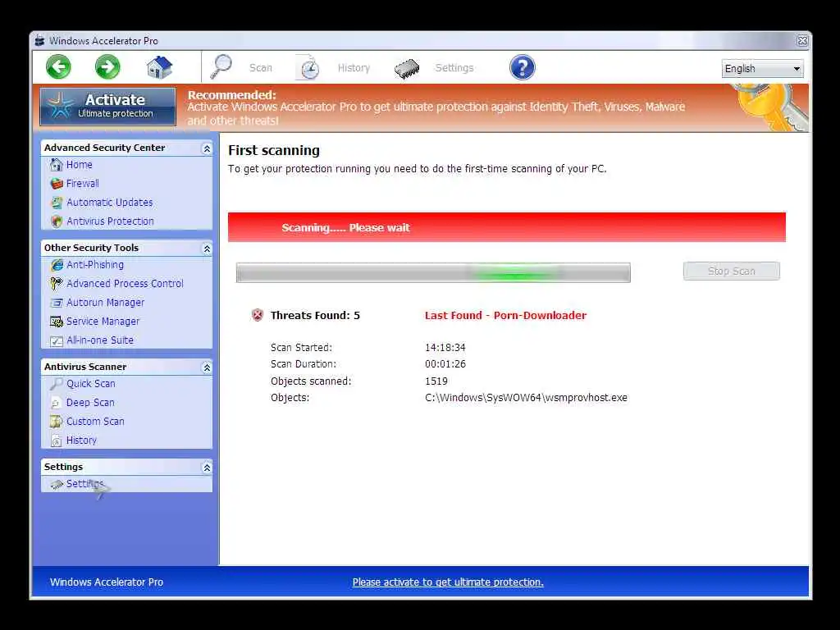Open the History toolbar label
The image size is (840, 630).
coord(354,68)
